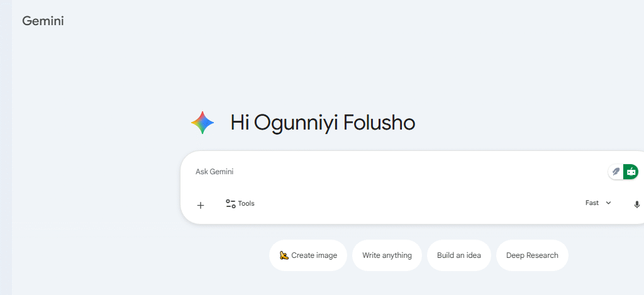The width and height of the screenshot is (644, 295).
Task: Click the Gemini logo text at top left
Action: 43,21
